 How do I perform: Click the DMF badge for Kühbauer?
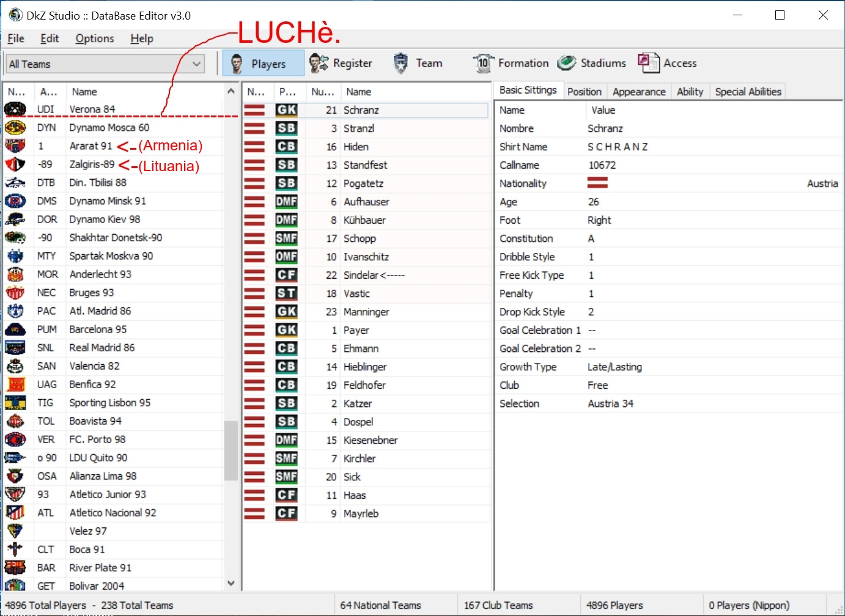click(286, 220)
